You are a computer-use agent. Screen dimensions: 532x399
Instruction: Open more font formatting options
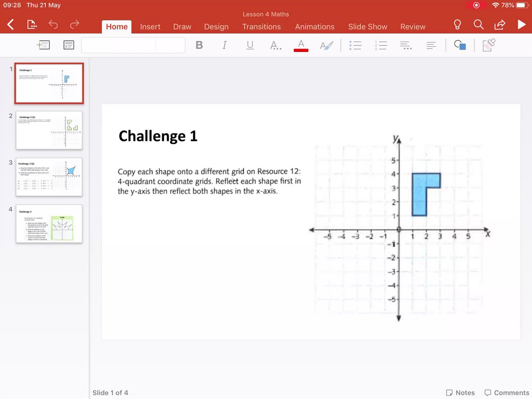pyautogui.click(x=276, y=45)
